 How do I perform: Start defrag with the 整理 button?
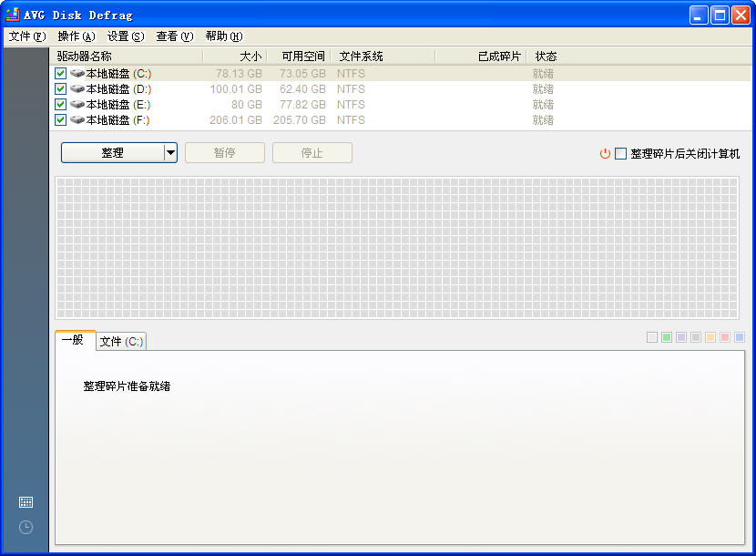pyautogui.click(x=113, y=153)
